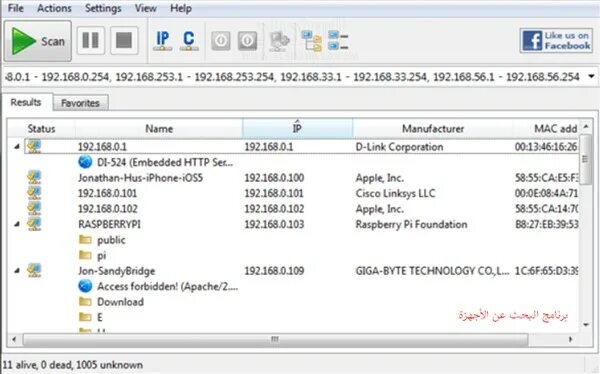The image size is (600, 374).
Task: Open the Help menu
Action: pyautogui.click(x=181, y=8)
